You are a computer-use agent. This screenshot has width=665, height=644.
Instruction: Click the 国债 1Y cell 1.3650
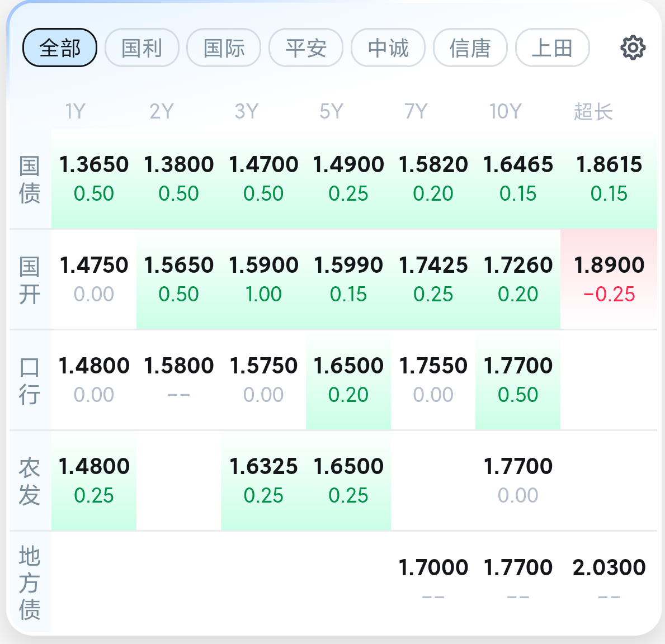point(94,179)
